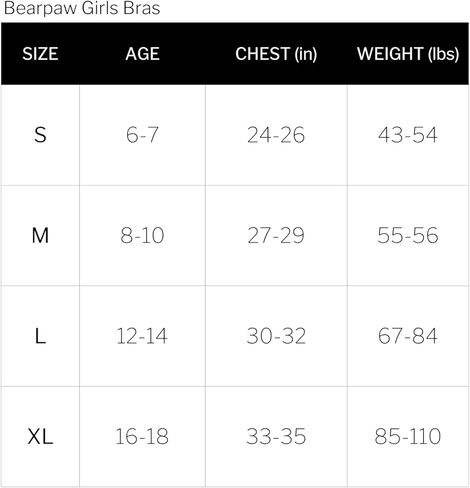Click the CHEST (in) column header
Image resolution: width=470 pixels, height=488 pixels.
276,54
